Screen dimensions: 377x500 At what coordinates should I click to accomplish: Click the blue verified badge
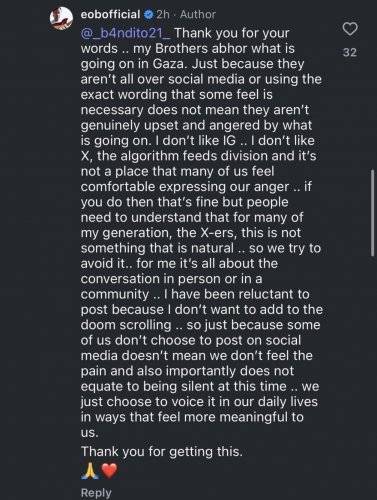(149, 14)
